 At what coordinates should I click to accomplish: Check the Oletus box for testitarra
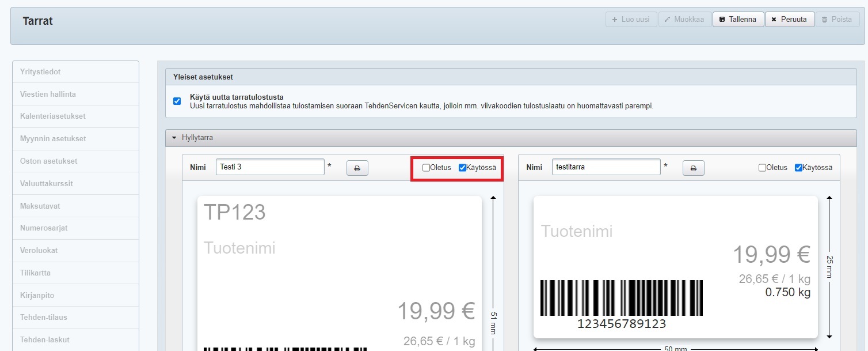click(762, 168)
